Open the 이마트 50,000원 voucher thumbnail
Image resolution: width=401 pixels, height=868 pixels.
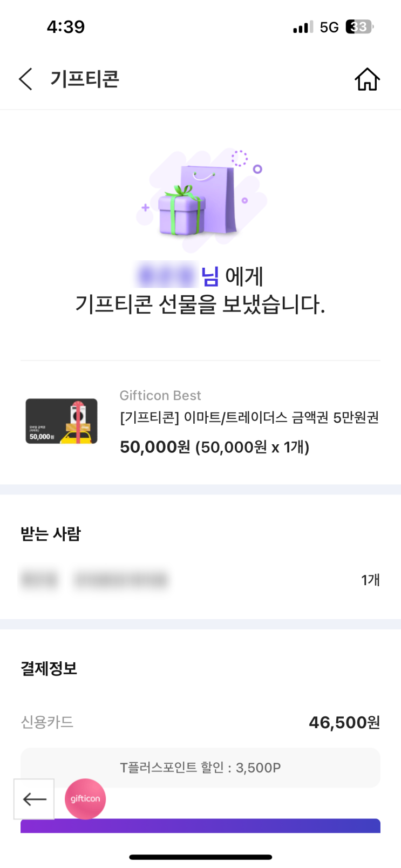tap(62, 421)
